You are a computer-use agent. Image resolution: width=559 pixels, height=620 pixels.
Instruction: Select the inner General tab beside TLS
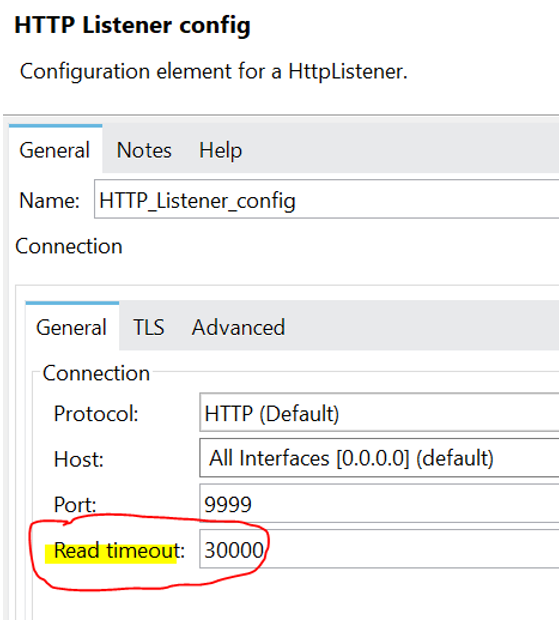(x=72, y=327)
